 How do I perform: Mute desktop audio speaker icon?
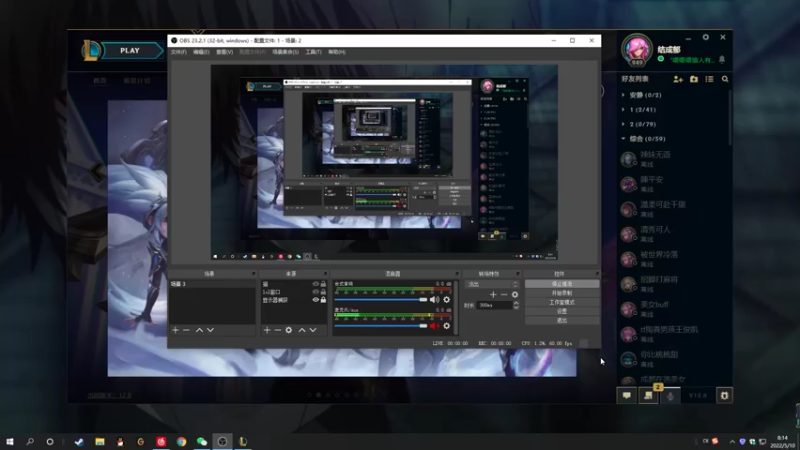point(434,300)
